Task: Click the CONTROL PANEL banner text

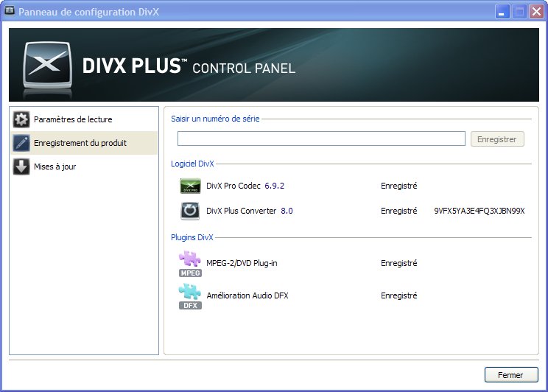Action: [244, 69]
